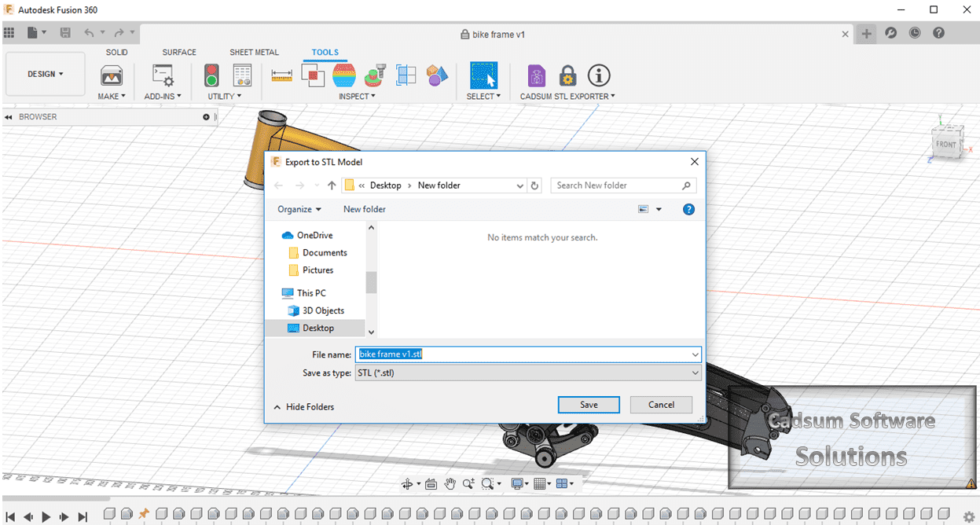Click the Zoom magnifier in navigation bar

[468, 483]
